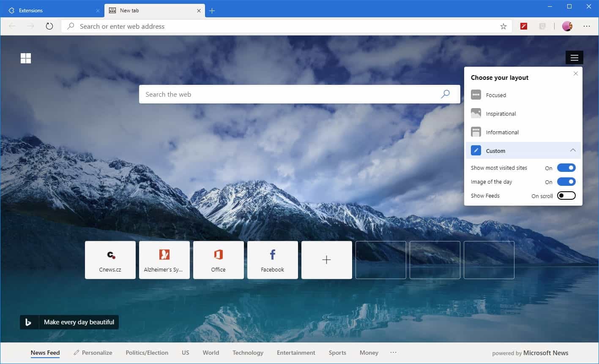Go forward using the forward arrow
Viewport: 599px width, 364px height.
30,26
